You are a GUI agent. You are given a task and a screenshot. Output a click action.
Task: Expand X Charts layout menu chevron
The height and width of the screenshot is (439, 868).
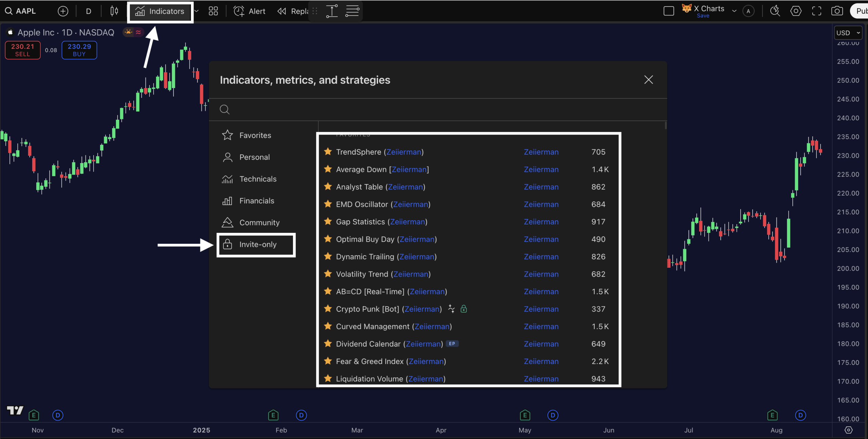pyautogui.click(x=734, y=11)
